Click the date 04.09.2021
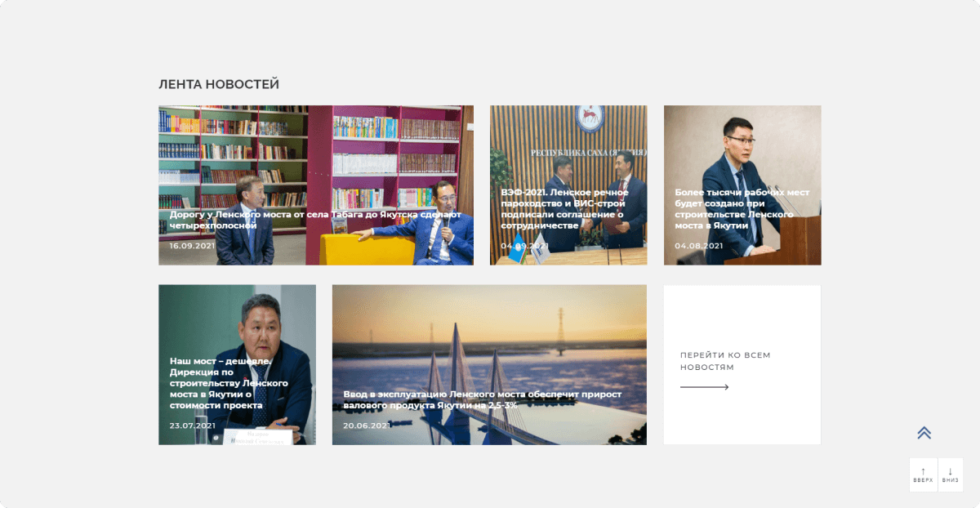Screen dimensions: 980x508 524,246
